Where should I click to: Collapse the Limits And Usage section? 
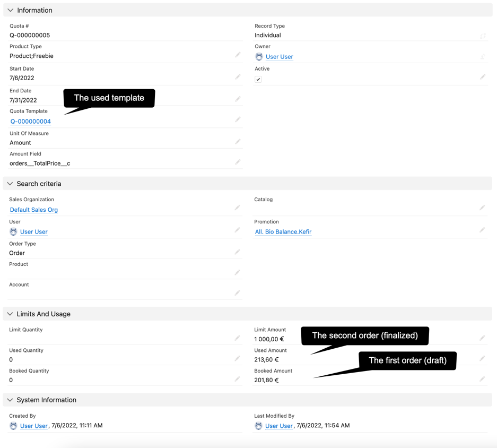click(x=10, y=314)
